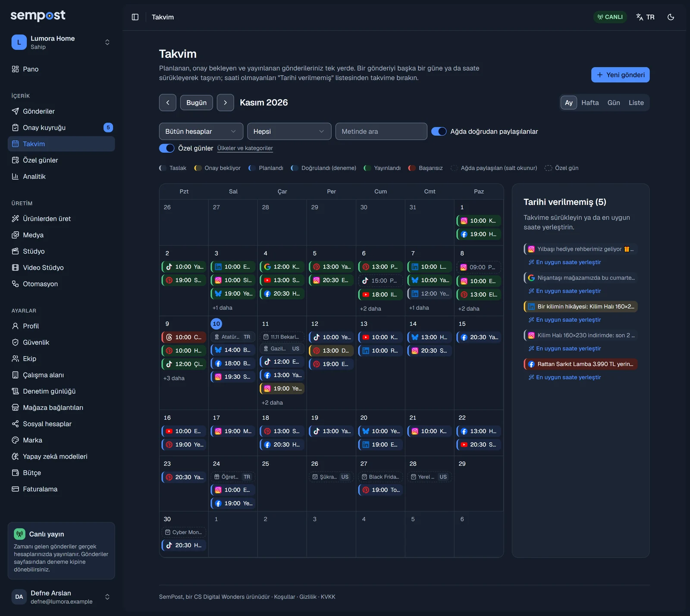Go to previous month arrow
Screen dimensions: 690x616
click(x=168, y=103)
